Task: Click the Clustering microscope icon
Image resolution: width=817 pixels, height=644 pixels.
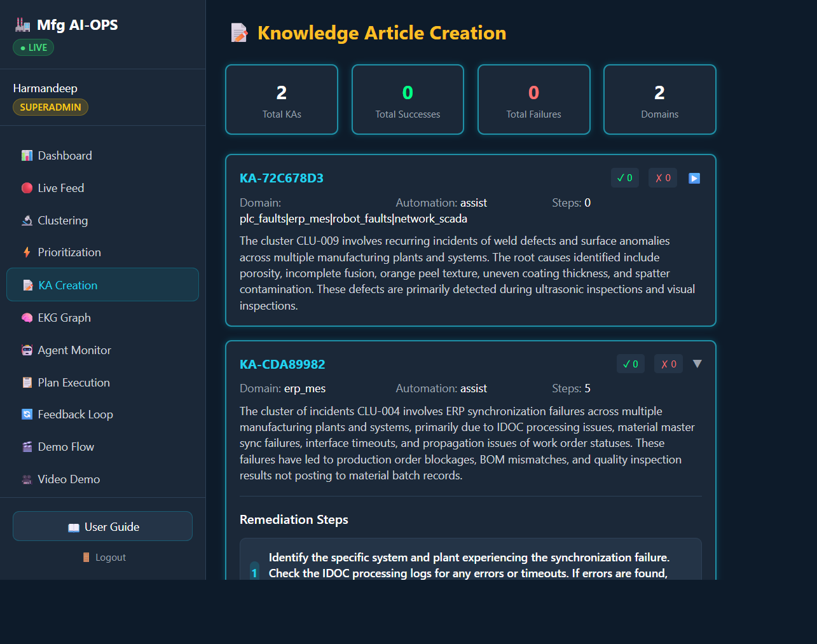Action: pos(27,221)
